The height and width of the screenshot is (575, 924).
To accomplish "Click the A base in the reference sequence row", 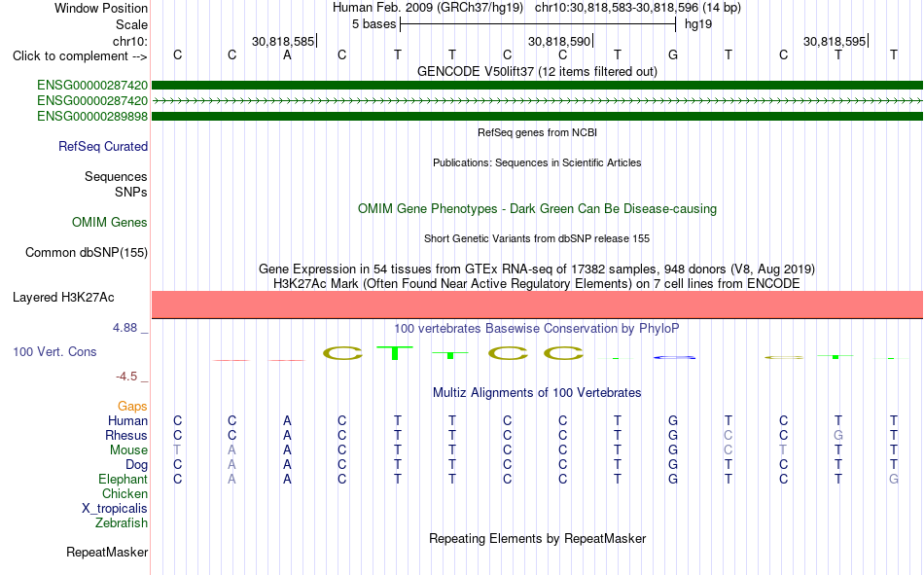I will 287,54.
